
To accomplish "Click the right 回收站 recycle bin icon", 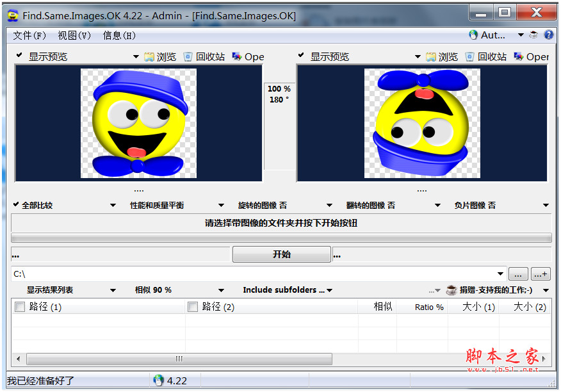I will coord(469,56).
